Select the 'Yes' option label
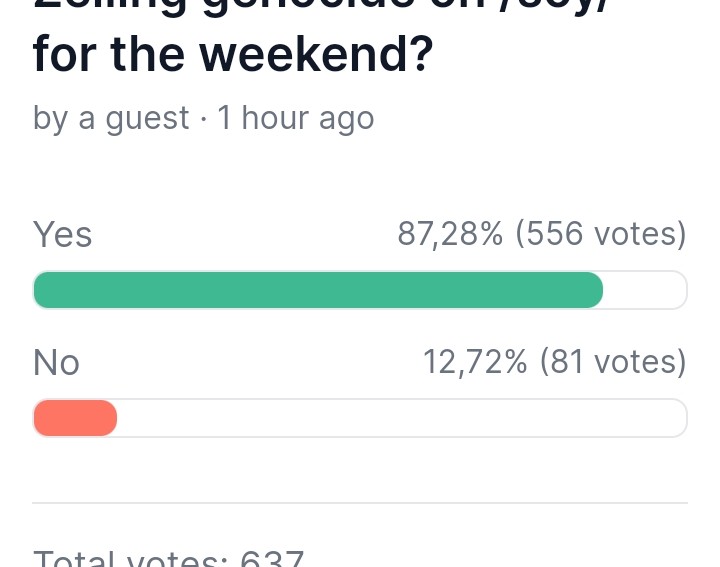 (x=62, y=234)
